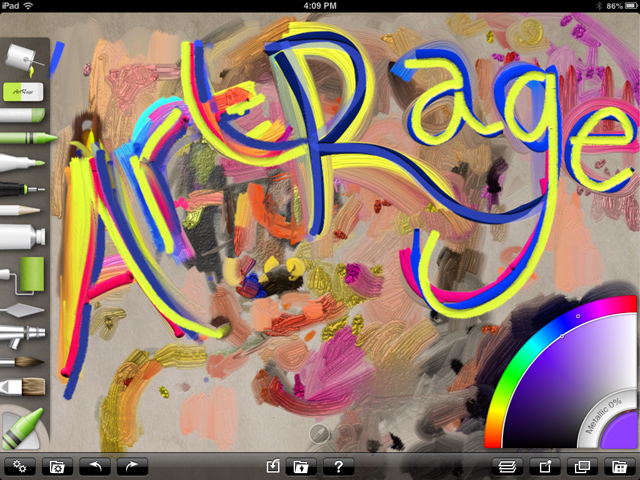Tap the Bluetooth status icon
This screenshot has height=480, width=640.
point(599,6)
